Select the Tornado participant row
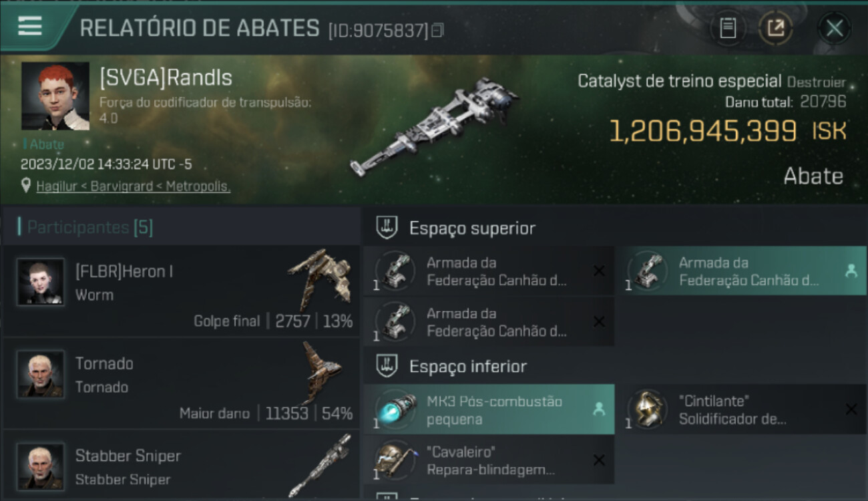 181,383
